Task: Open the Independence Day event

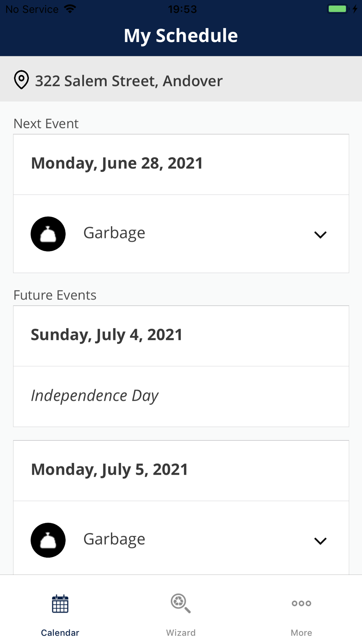Action: click(181, 396)
